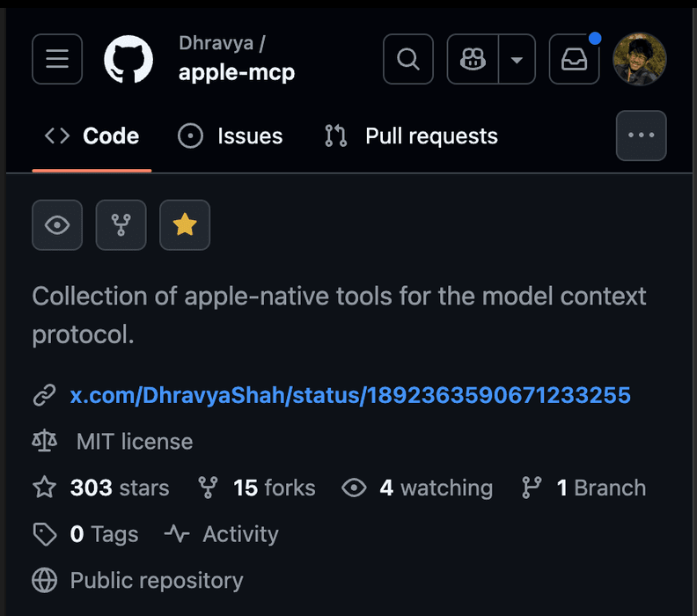
Task: Open the notifications inbox
Action: coord(575,59)
